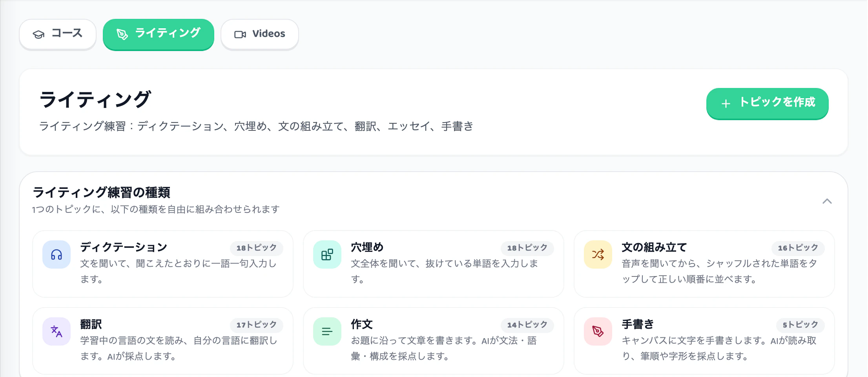The height and width of the screenshot is (377, 868).
Task: Click the shuffle icon for 文の組み立て
Action: (598, 255)
